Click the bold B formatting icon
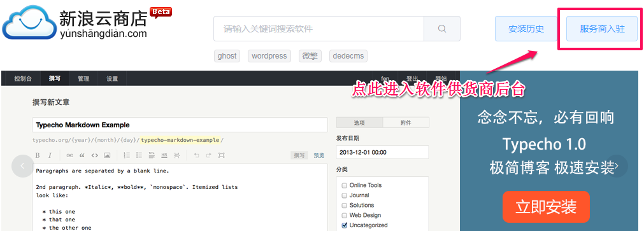The height and width of the screenshot is (231, 644). click(x=38, y=155)
